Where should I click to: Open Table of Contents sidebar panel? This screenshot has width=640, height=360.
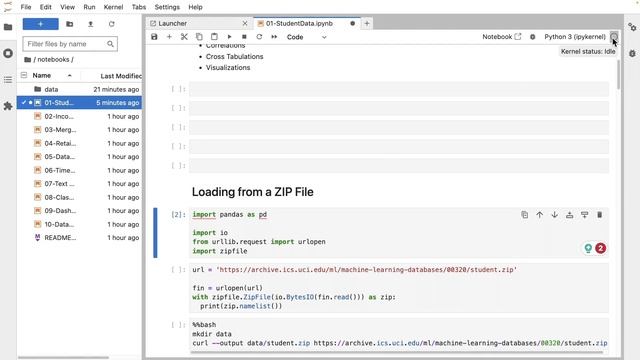pos(8,80)
